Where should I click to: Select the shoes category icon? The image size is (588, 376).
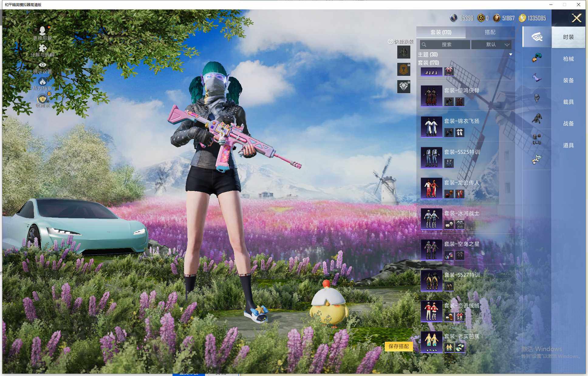[537, 159]
